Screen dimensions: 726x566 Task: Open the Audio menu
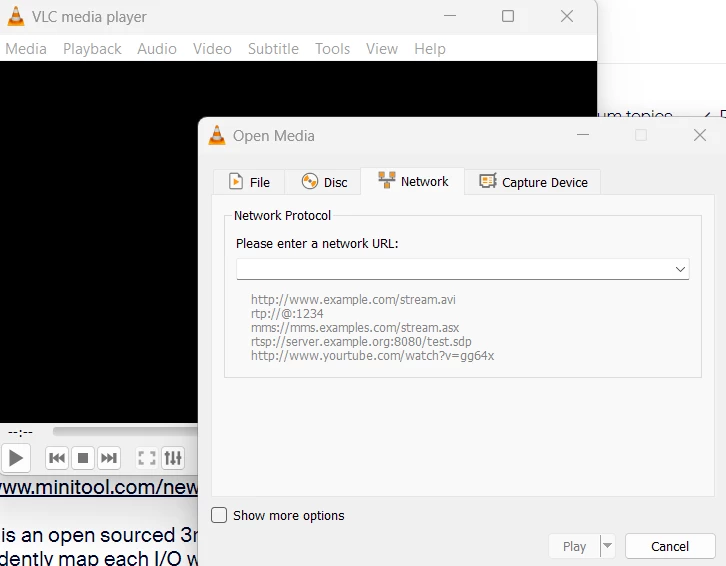(157, 49)
